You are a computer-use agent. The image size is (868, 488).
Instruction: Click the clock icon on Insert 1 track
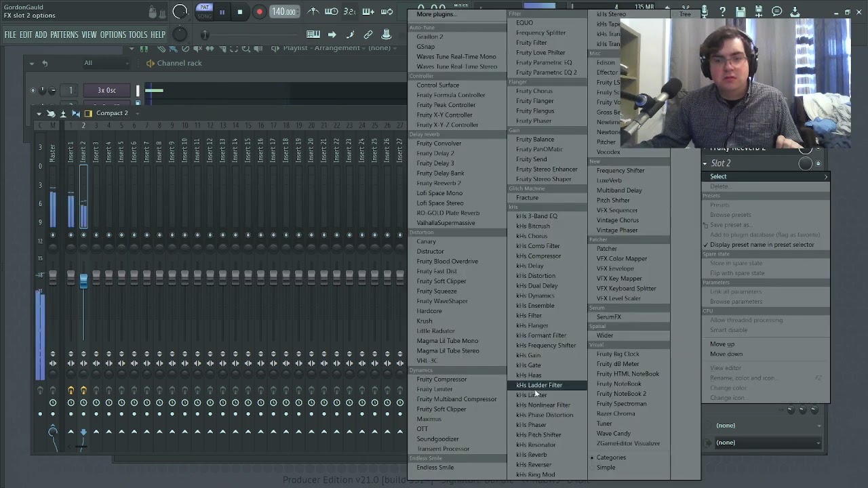[x=71, y=403]
